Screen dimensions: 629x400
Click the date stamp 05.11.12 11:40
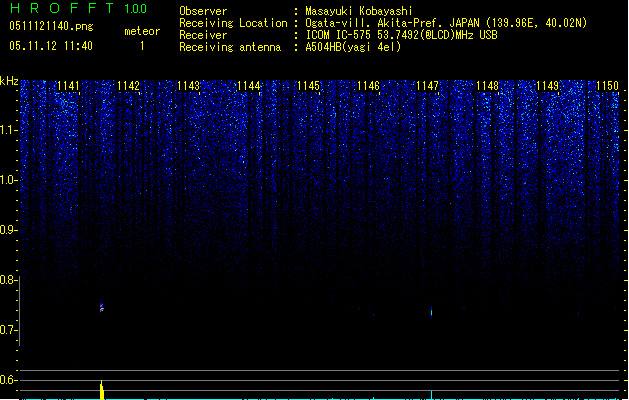tap(51, 46)
